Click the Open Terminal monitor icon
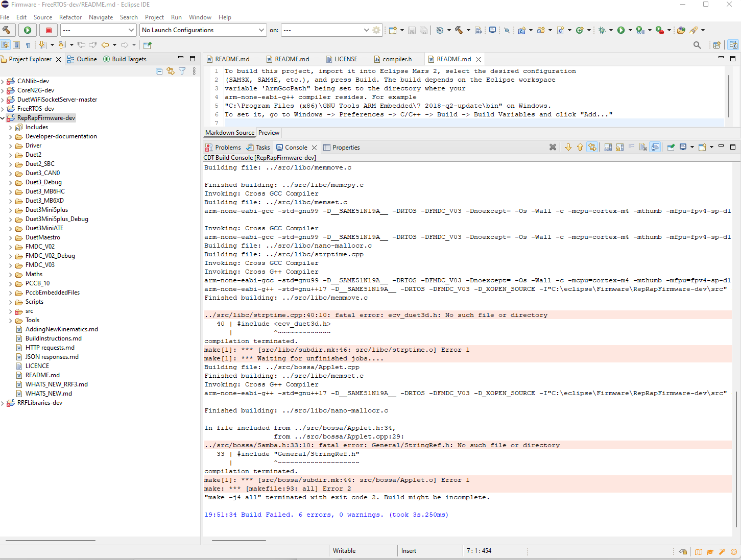The width and height of the screenshot is (741, 560). point(492,30)
